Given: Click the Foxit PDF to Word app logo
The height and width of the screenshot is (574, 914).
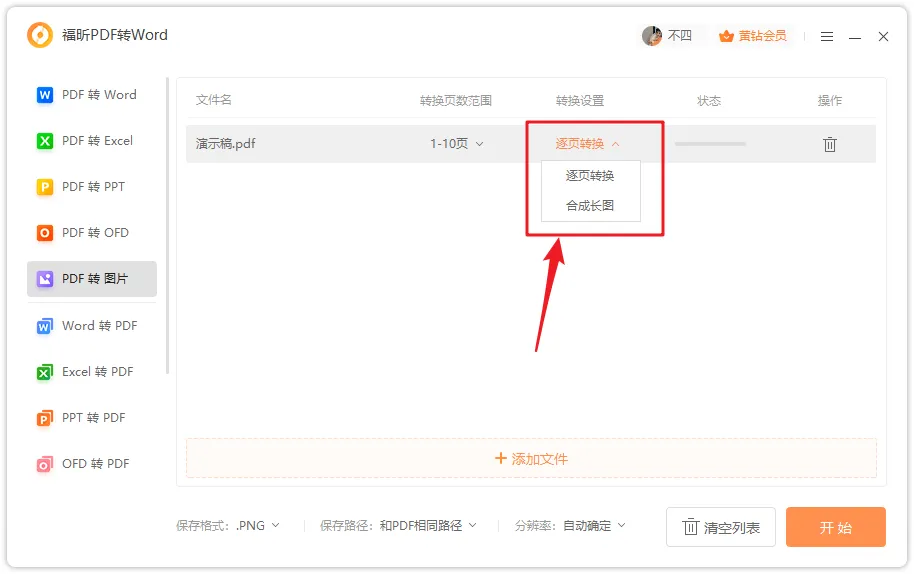Looking at the screenshot, I should [x=40, y=35].
